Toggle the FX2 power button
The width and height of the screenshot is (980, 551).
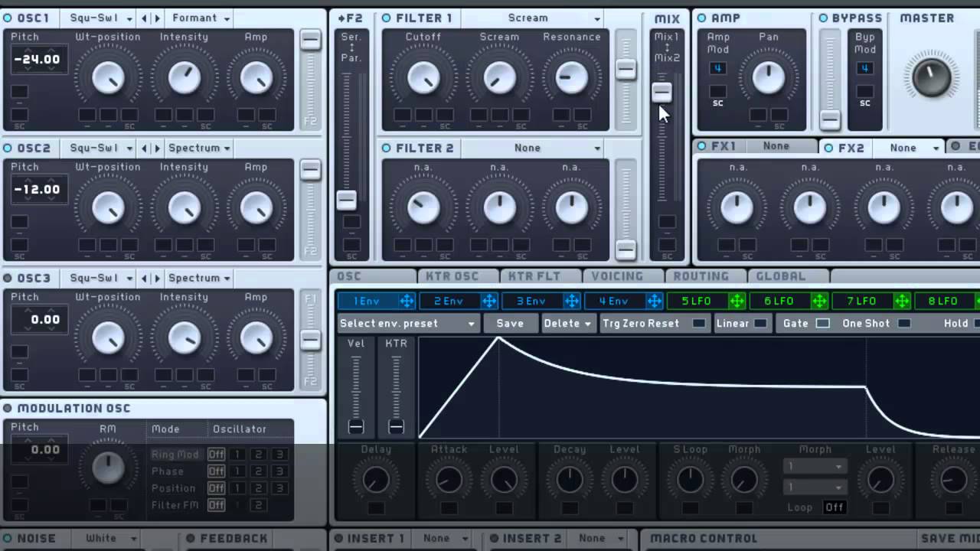pyautogui.click(x=828, y=148)
